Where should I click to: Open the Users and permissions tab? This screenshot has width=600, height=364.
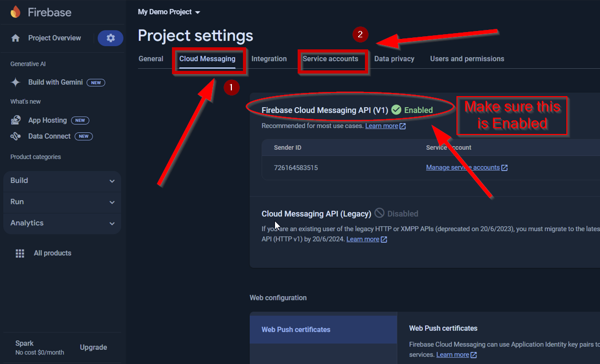[467, 59]
